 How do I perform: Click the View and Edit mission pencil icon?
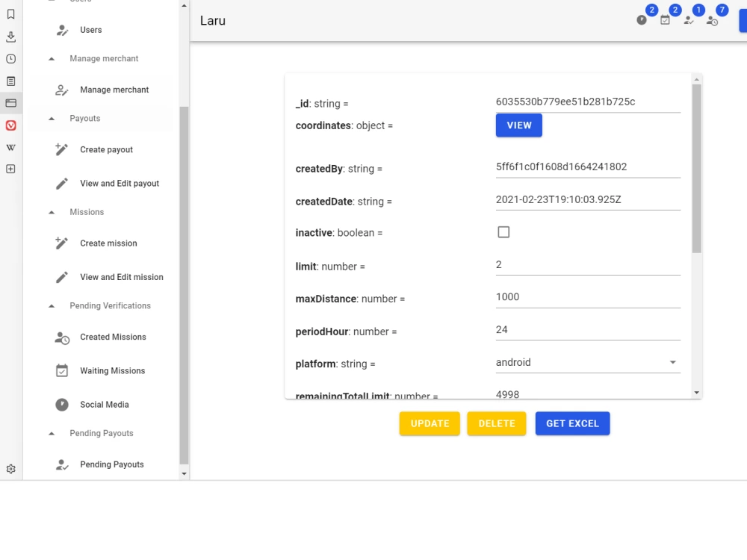(x=62, y=277)
